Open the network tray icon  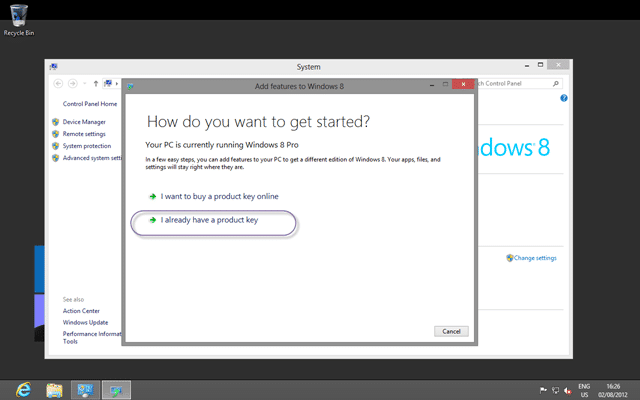tap(555, 391)
